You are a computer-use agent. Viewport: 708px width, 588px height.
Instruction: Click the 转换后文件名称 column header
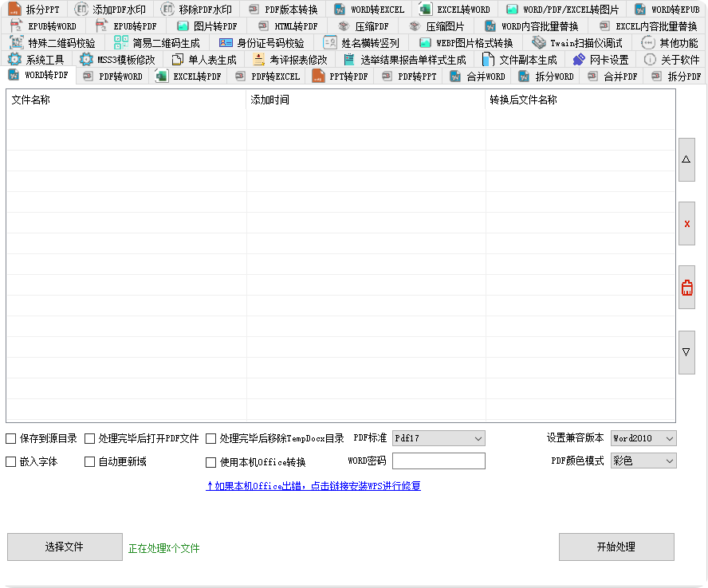click(580, 100)
